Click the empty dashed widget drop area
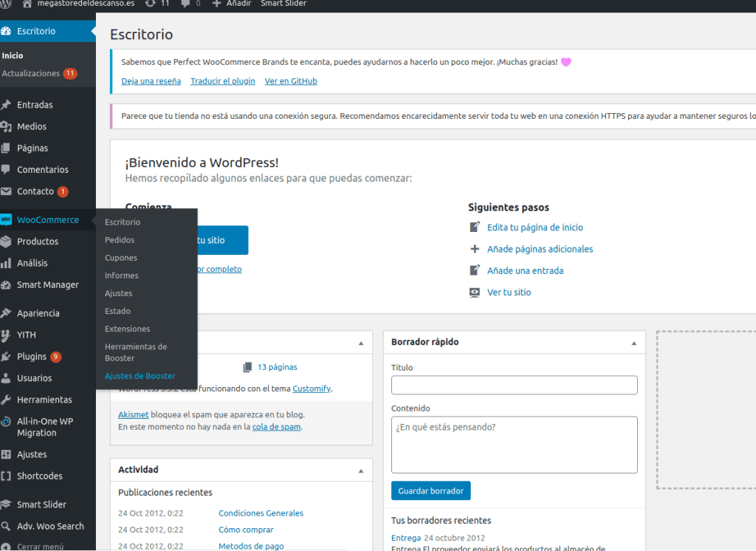 [x=706, y=410]
